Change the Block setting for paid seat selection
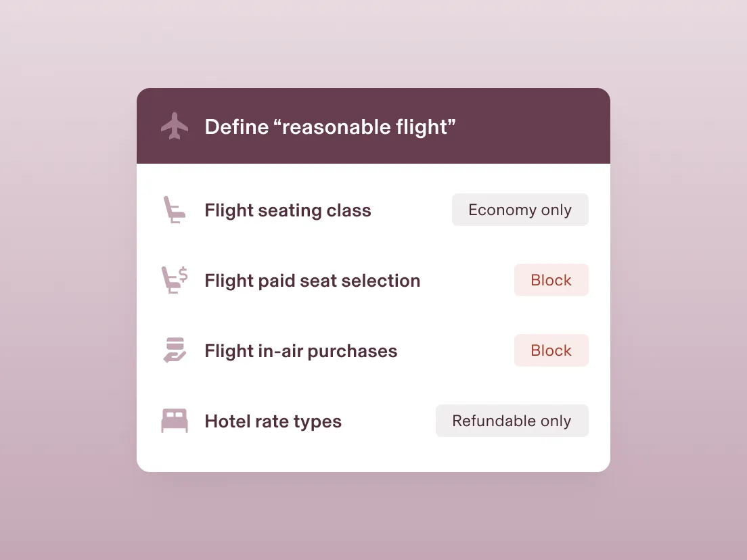 551,280
